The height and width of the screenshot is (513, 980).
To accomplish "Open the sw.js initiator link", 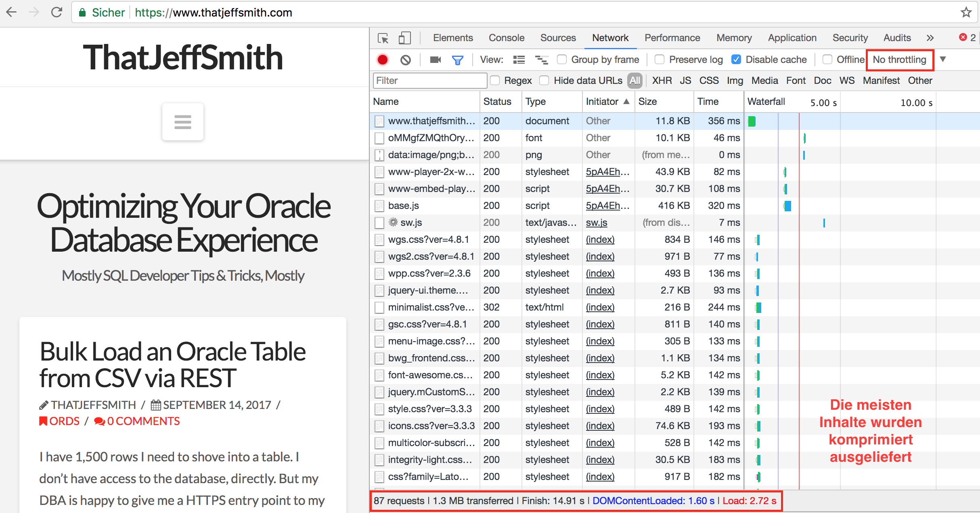I will click(x=597, y=223).
